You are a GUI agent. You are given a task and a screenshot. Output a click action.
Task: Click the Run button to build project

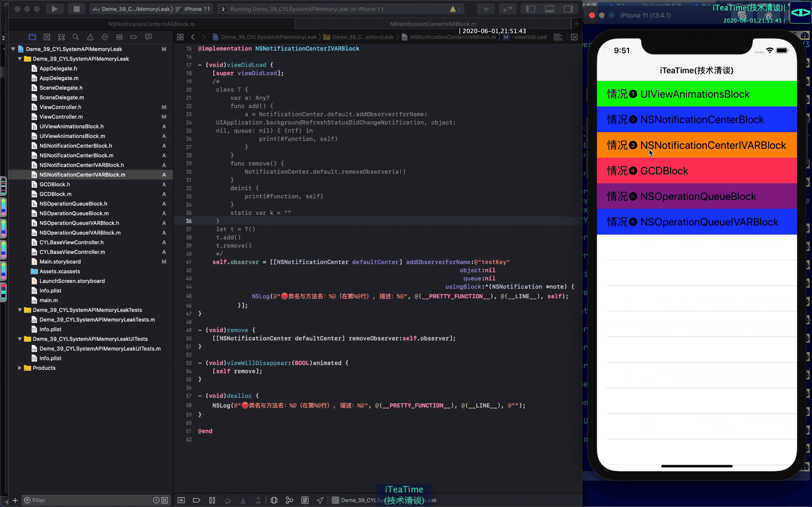(x=54, y=9)
